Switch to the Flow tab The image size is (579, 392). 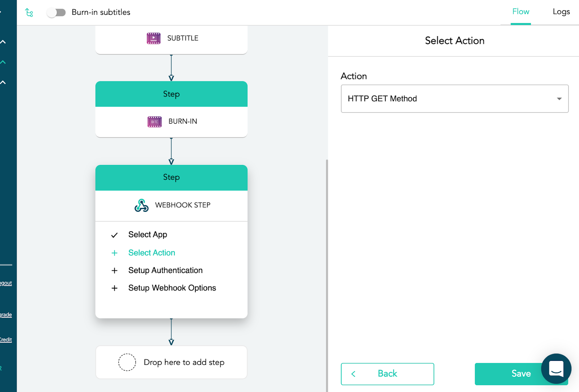520,12
